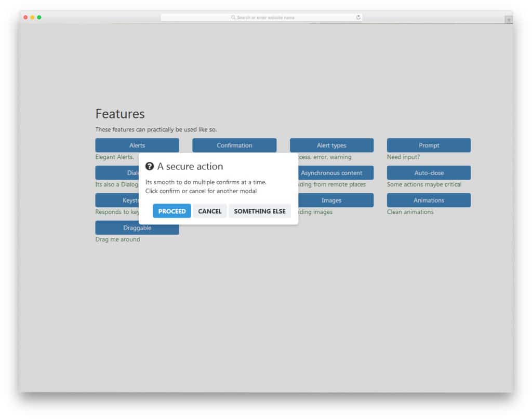Click the 'Drag me around' caption
The width and height of the screenshot is (532, 419).
[117, 239]
